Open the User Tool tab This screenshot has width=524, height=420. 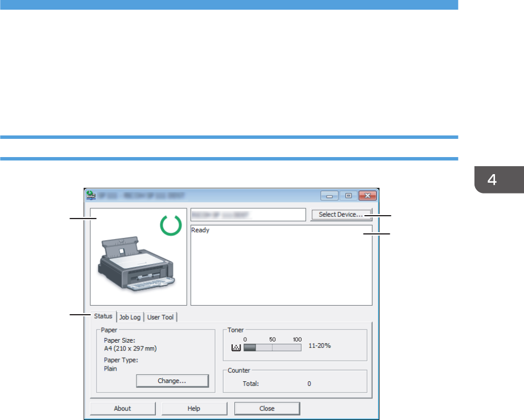[x=160, y=317]
